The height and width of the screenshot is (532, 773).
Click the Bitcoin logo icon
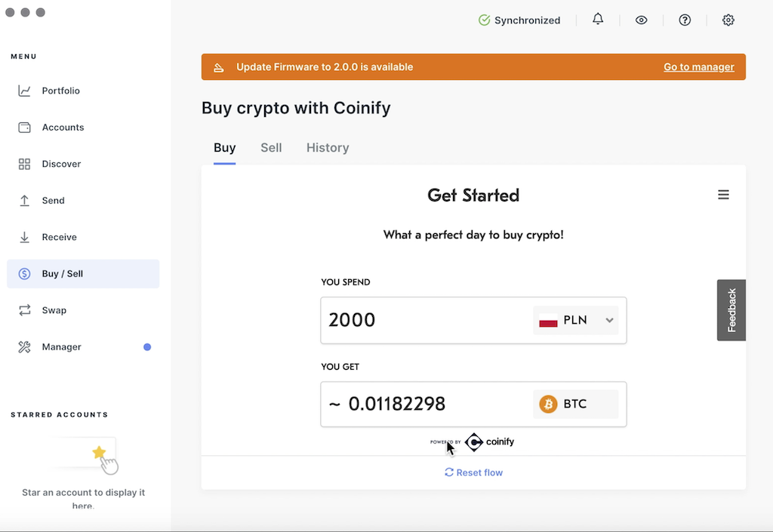click(548, 404)
